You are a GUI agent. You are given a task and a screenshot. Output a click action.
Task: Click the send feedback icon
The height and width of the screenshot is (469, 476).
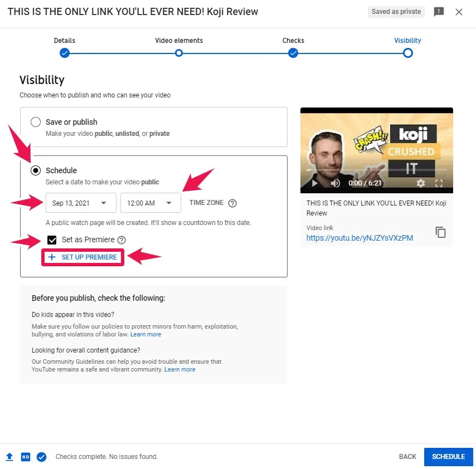439,12
